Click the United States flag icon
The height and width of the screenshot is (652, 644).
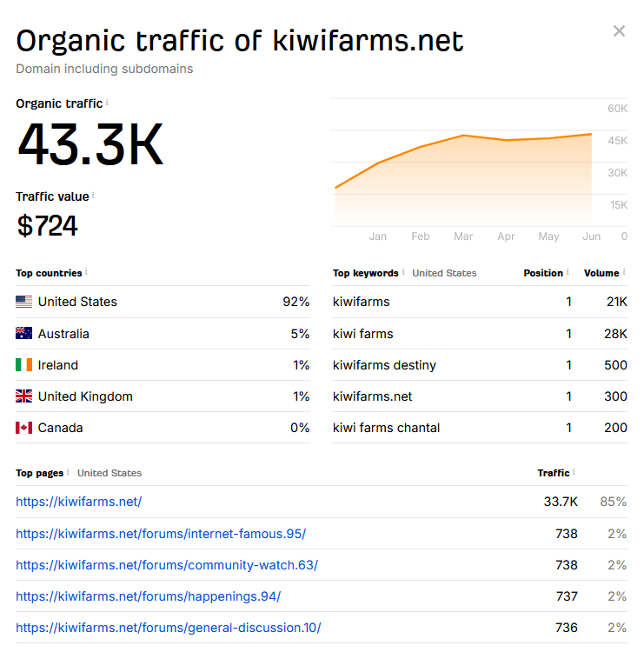23,302
